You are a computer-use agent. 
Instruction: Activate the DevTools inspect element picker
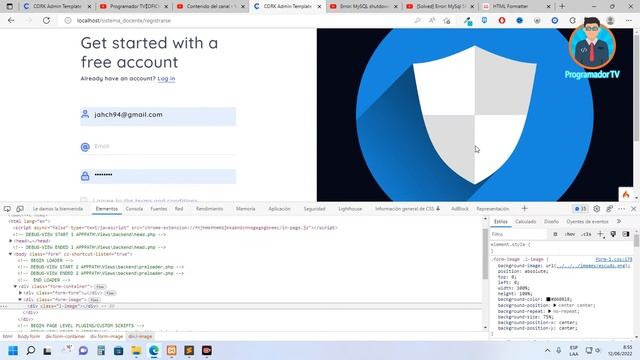pos(7,209)
